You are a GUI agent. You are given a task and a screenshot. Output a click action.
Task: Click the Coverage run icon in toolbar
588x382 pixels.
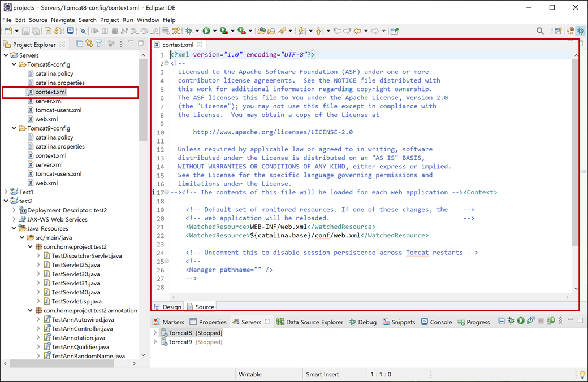click(224, 31)
